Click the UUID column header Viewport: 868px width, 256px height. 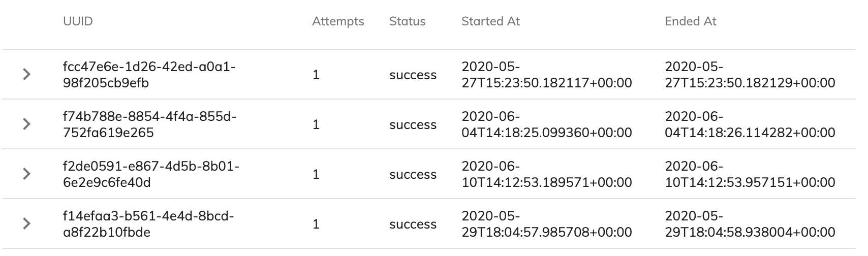(x=78, y=21)
